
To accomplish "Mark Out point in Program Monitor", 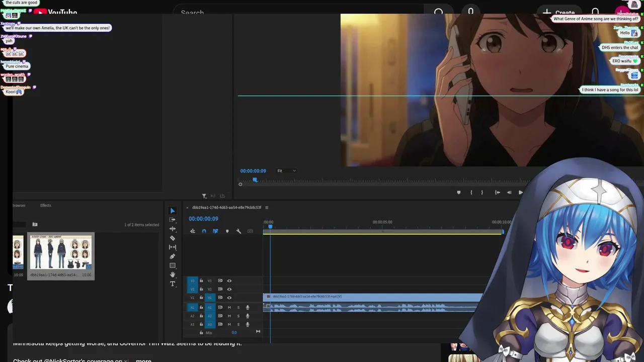I will [482, 192].
